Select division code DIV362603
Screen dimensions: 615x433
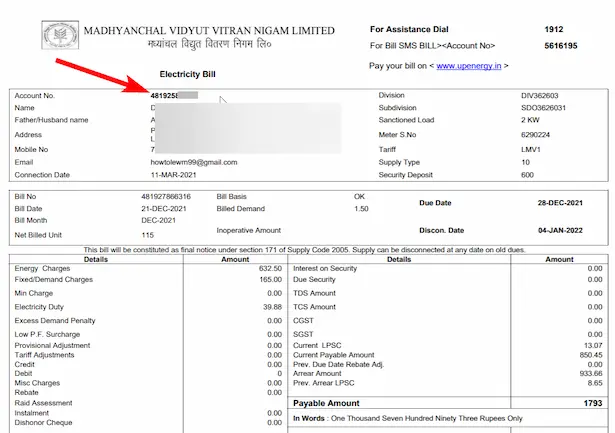(x=539, y=96)
